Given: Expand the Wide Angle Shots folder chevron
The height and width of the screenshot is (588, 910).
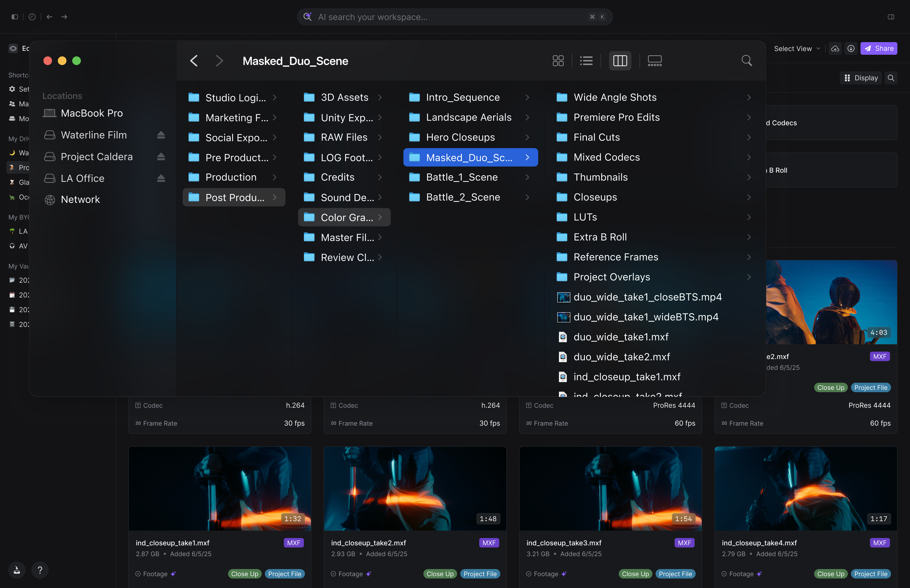Looking at the screenshot, I should click(749, 97).
